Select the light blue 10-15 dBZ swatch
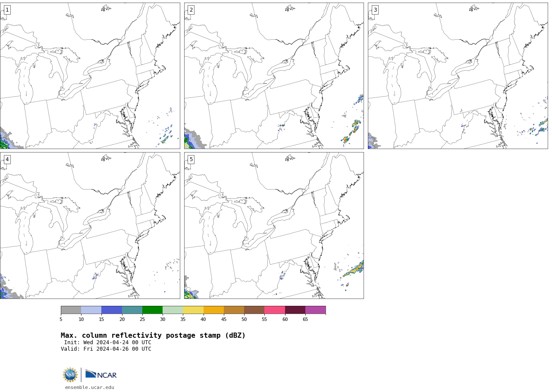Viewport: 552px width, 392px height. click(91, 310)
